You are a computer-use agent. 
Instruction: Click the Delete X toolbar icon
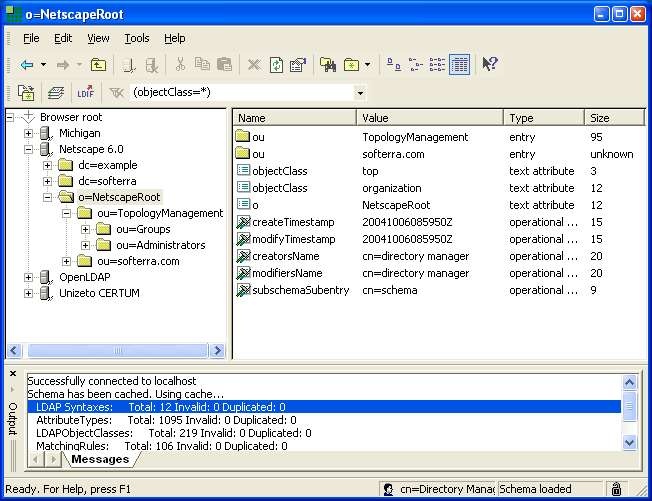(254, 65)
